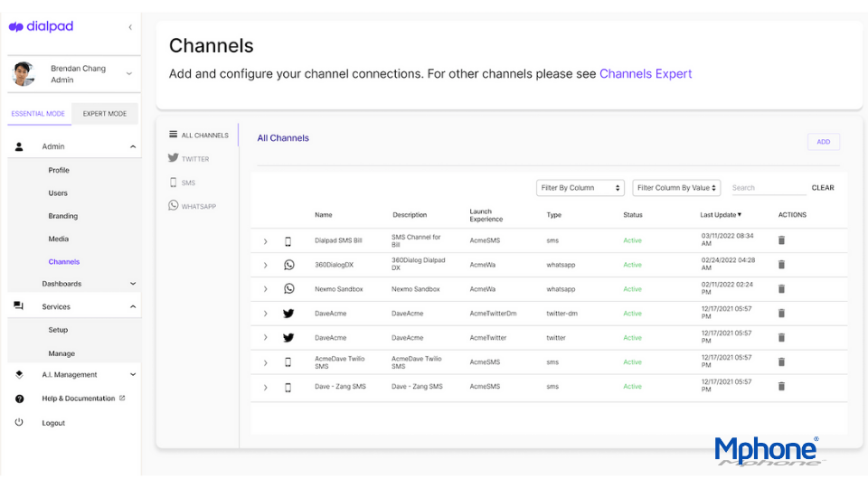Delete the Nexmo Sandbox channel
868x488 pixels.
[781, 289]
